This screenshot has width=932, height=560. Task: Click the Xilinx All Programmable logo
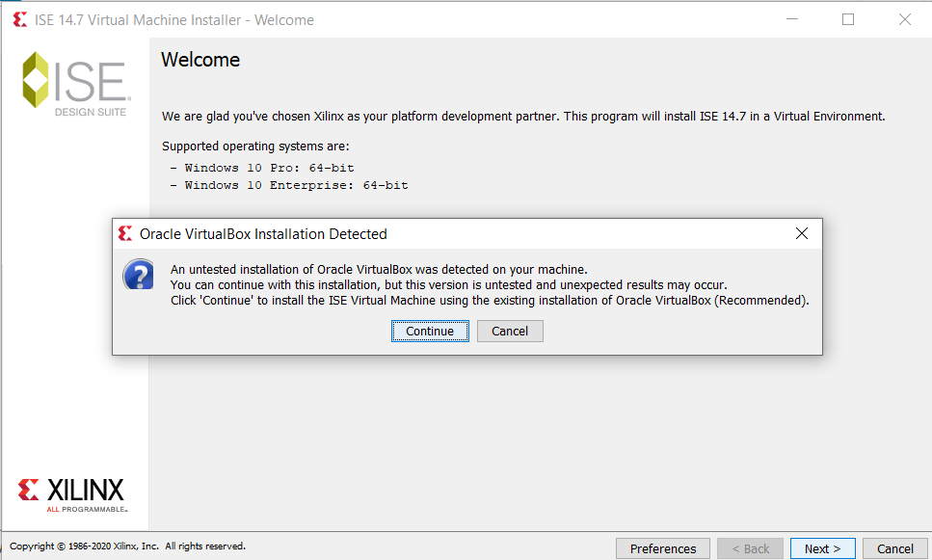coord(72,492)
